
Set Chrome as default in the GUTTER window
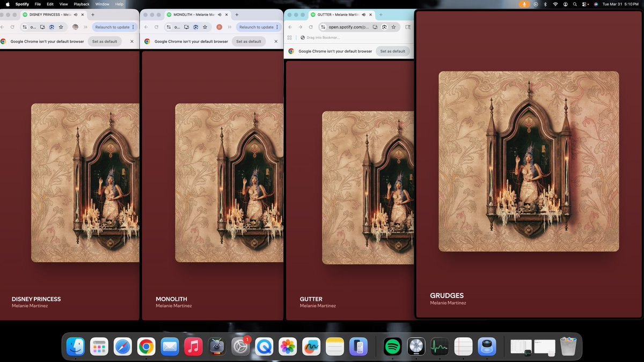pos(393,51)
